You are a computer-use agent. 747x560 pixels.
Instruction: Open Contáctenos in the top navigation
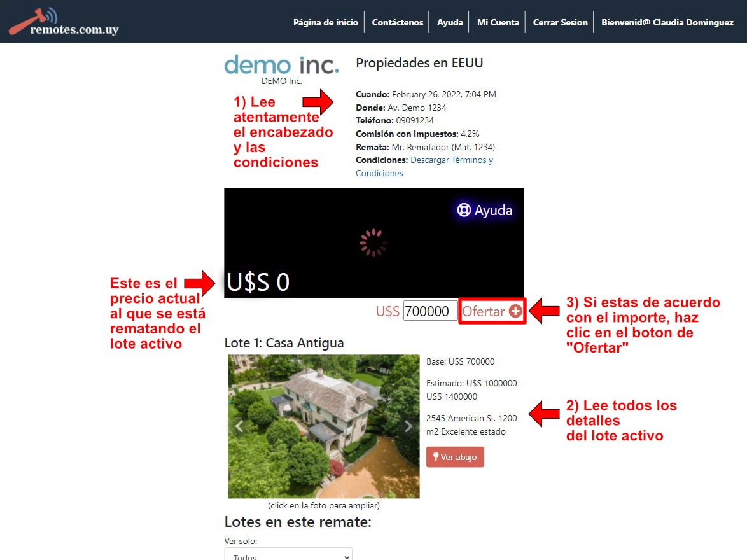click(397, 22)
